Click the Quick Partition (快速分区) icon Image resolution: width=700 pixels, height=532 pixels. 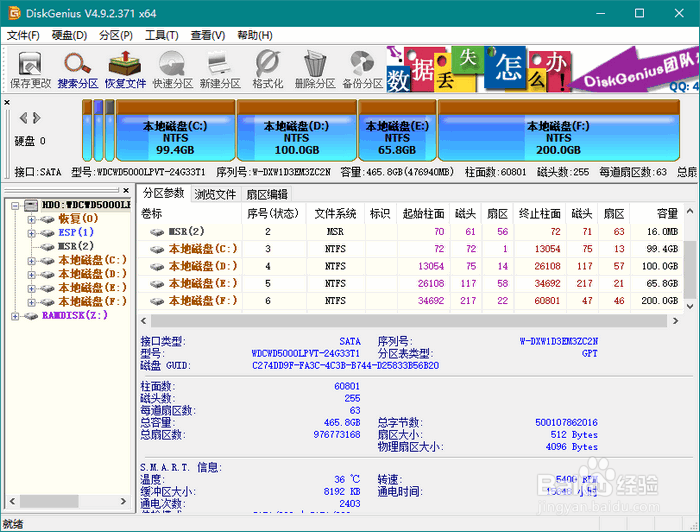pos(173,69)
